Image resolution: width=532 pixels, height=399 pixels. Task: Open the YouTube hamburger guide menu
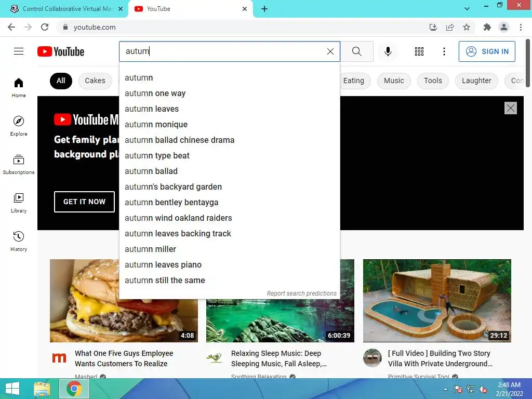(x=19, y=51)
